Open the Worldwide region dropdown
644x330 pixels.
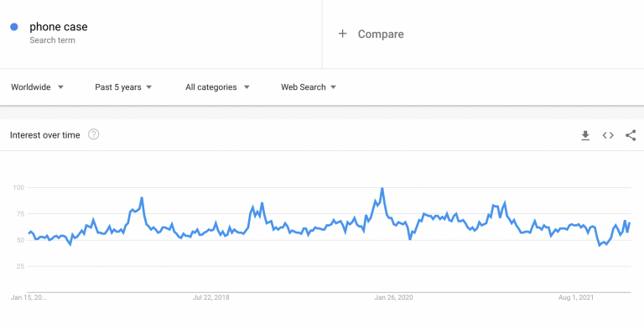[x=38, y=87]
